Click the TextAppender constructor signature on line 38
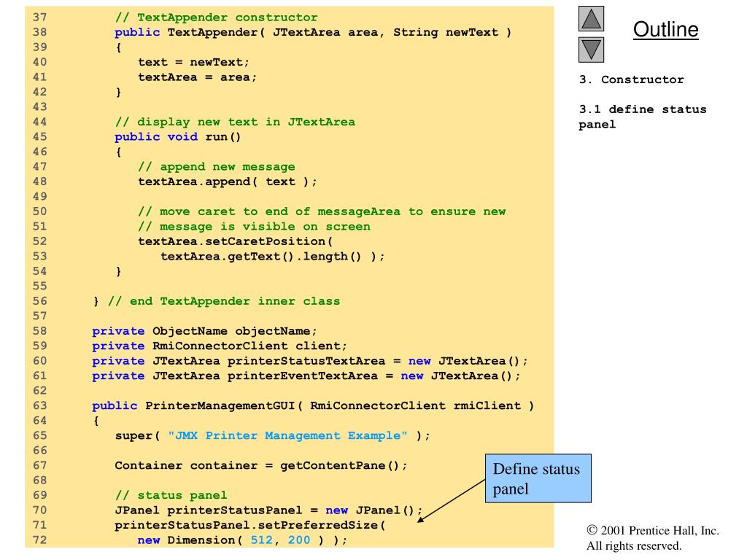Image resolution: width=747 pixels, height=560 pixels. [313, 32]
